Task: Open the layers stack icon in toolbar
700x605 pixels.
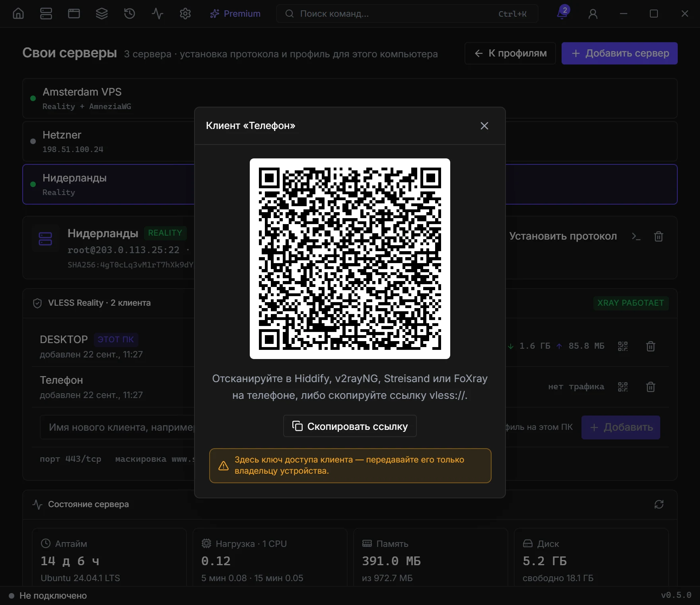Action: coord(102,14)
